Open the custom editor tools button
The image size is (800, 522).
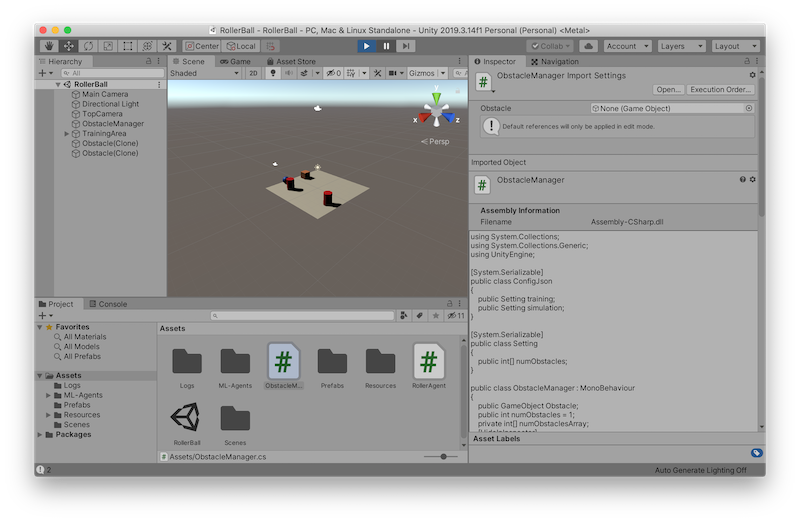pos(167,46)
